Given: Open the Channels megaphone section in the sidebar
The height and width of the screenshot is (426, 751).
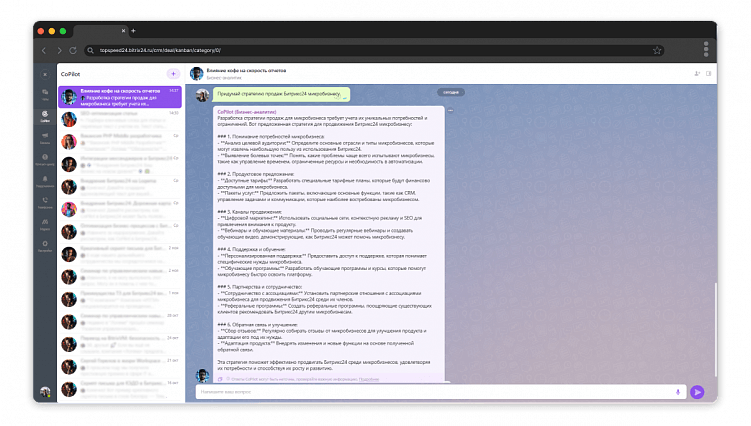Looking at the screenshot, I should pos(45,138).
